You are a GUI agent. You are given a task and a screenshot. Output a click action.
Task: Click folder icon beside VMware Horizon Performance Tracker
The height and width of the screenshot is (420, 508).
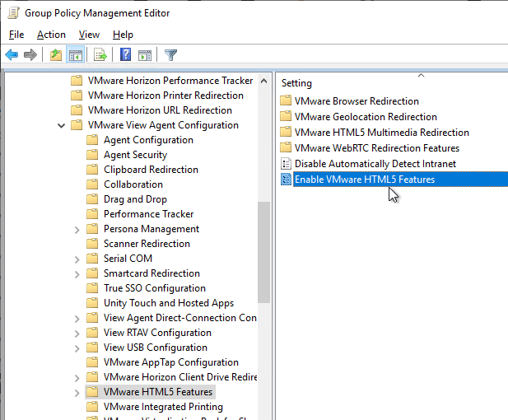[77, 80]
